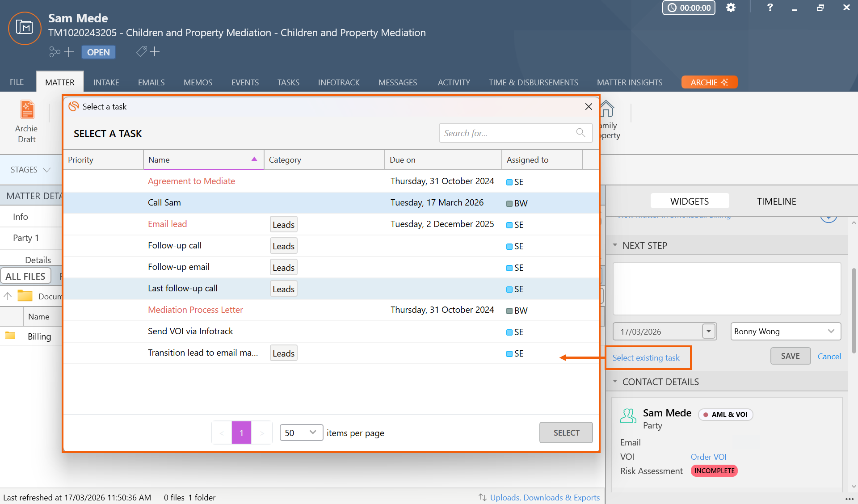Click the Select button

click(x=566, y=433)
